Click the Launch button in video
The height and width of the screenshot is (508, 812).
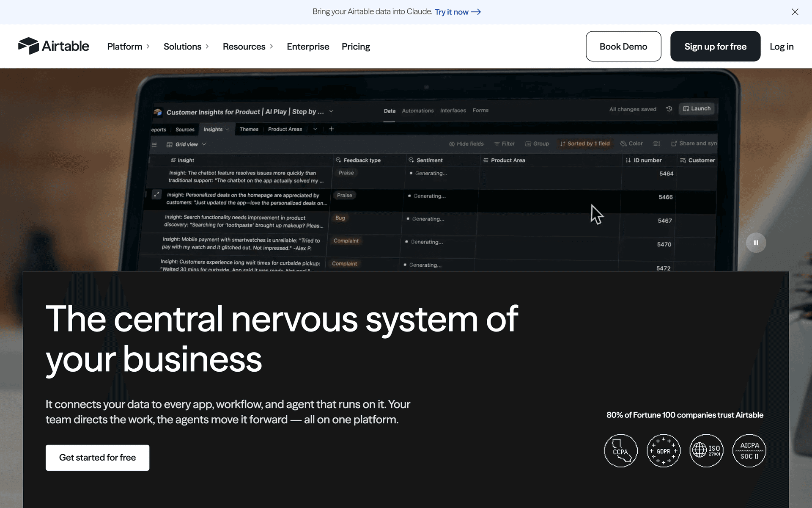click(697, 109)
